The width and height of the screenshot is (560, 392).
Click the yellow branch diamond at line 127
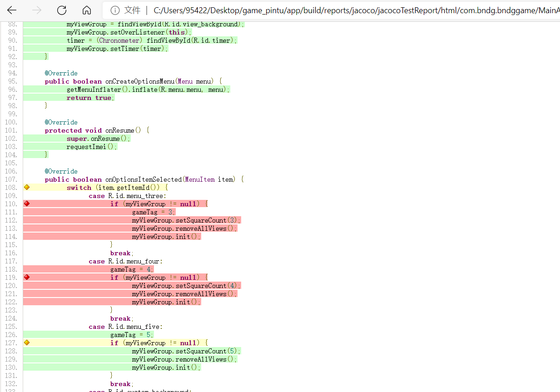point(26,342)
